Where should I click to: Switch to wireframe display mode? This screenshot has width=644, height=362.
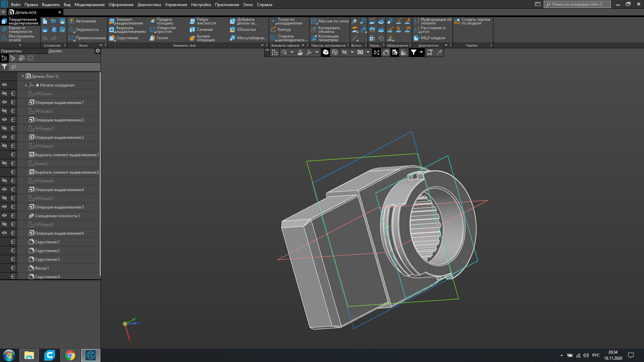coord(335,52)
